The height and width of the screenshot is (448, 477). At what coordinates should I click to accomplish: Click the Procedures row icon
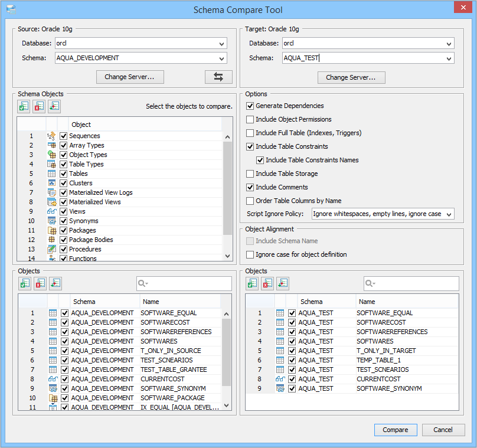pyautogui.click(x=52, y=249)
